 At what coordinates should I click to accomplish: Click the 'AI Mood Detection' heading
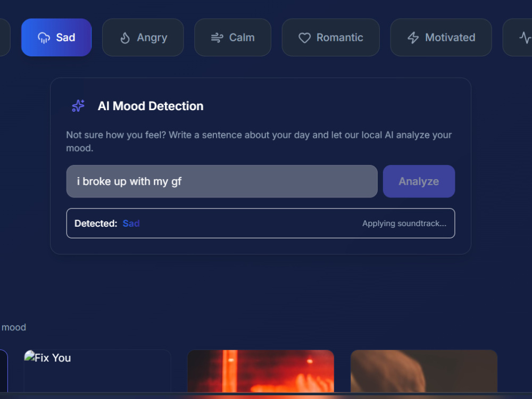click(x=151, y=106)
